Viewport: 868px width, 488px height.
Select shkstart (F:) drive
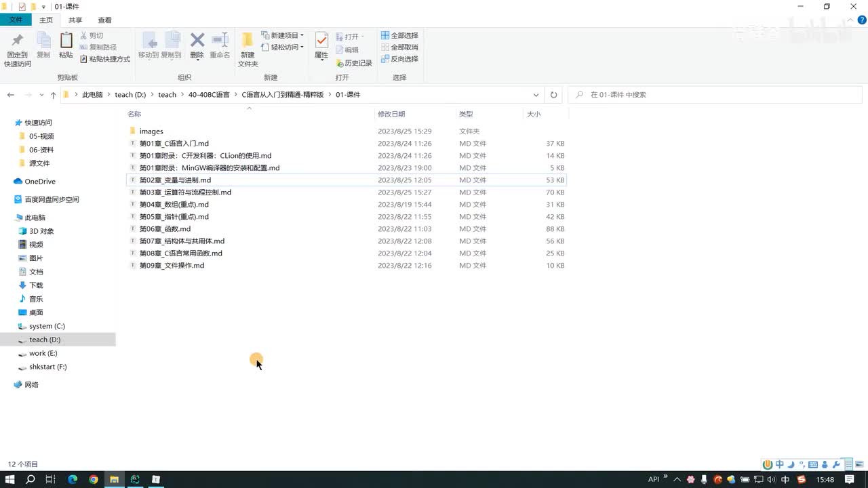47,367
